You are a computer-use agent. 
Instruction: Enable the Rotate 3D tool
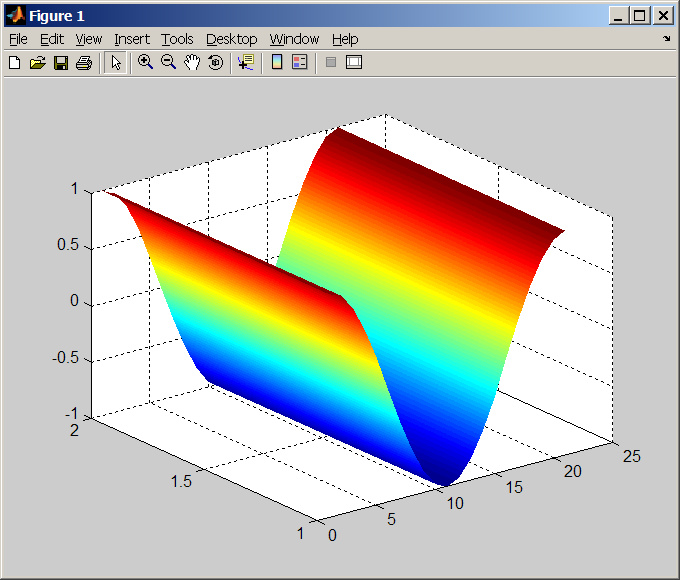[216, 62]
